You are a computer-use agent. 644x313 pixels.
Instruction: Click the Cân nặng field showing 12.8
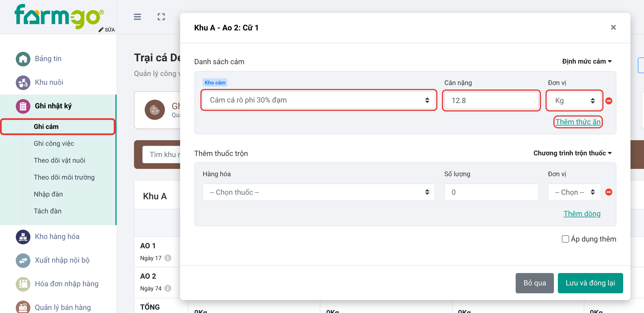pos(491,100)
